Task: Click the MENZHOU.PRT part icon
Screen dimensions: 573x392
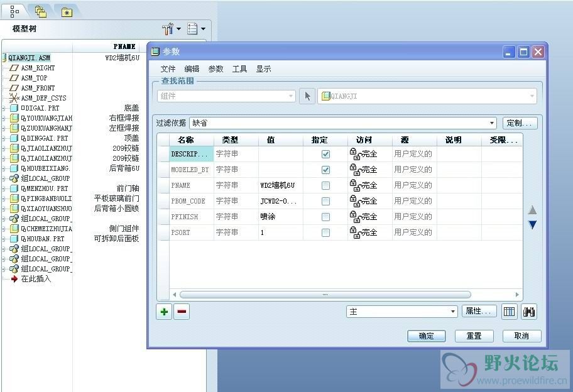Action: [x=14, y=188]
